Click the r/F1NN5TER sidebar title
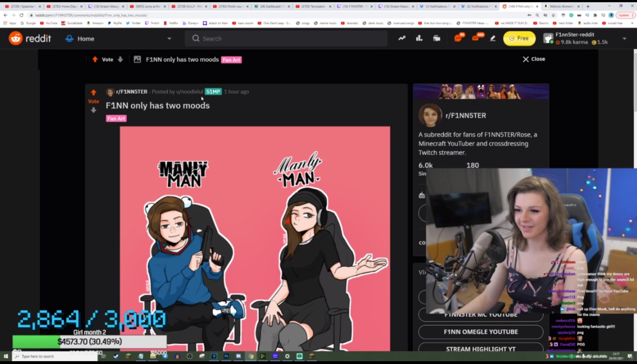Screen dimensions: 637x364 pyautogui.click(x=466, y=115)
